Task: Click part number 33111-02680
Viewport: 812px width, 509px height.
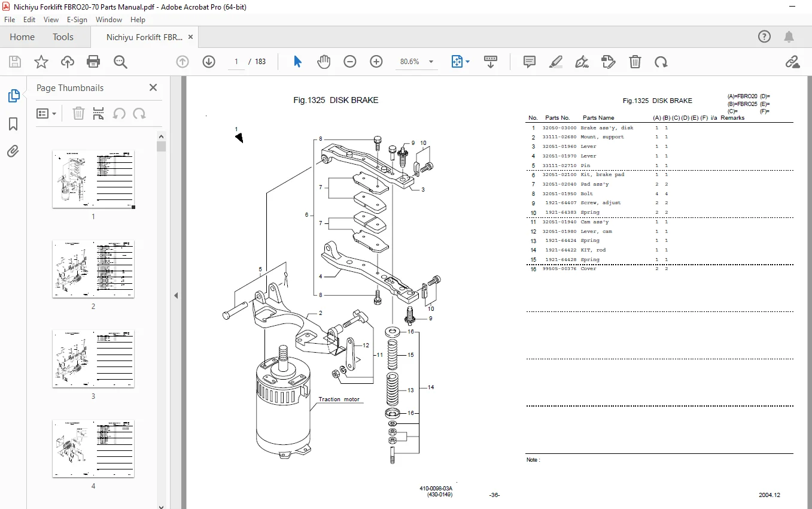Action: coord(559,137)
